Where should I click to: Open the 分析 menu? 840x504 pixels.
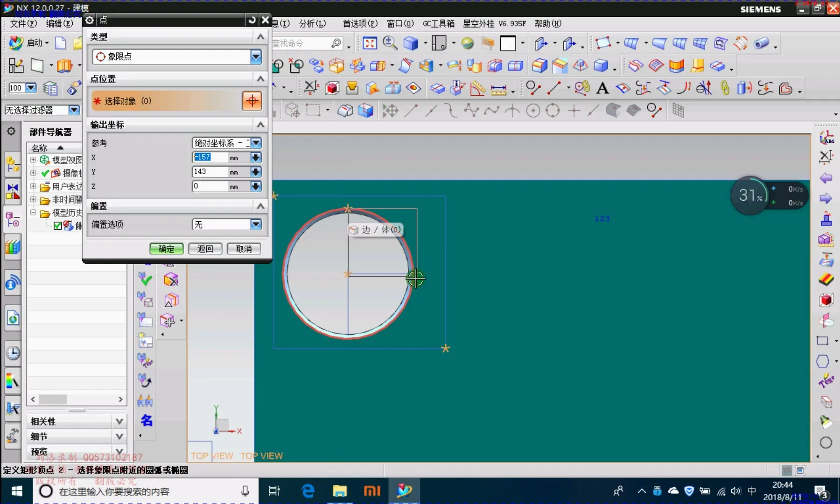coord(312,23)
